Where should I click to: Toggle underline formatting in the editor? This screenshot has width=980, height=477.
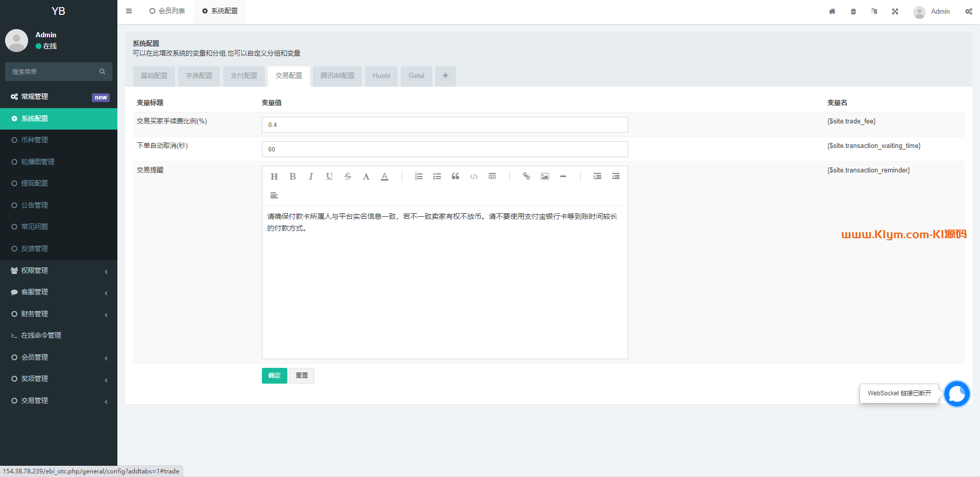[329, 177]
